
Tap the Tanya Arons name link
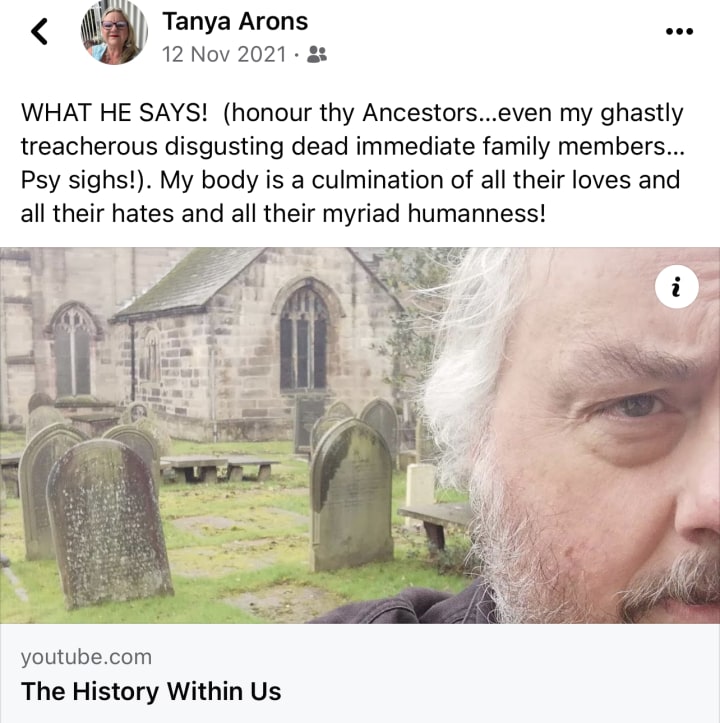235,21
